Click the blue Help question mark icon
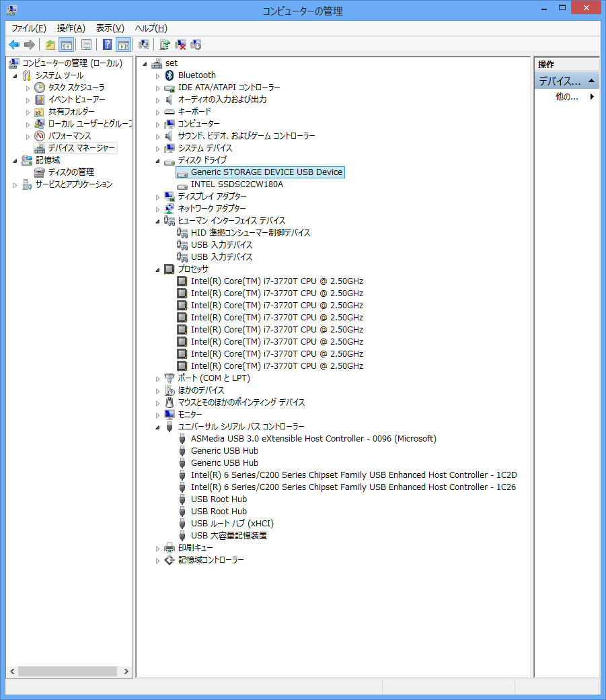This screenshot has height=700, width=606. click(x=107, y=44)
